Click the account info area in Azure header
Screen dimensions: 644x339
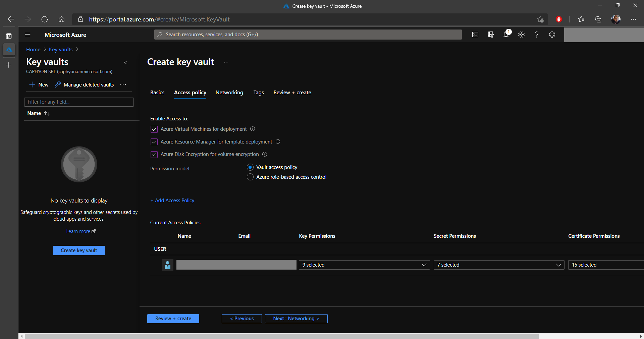click(604, 35)
